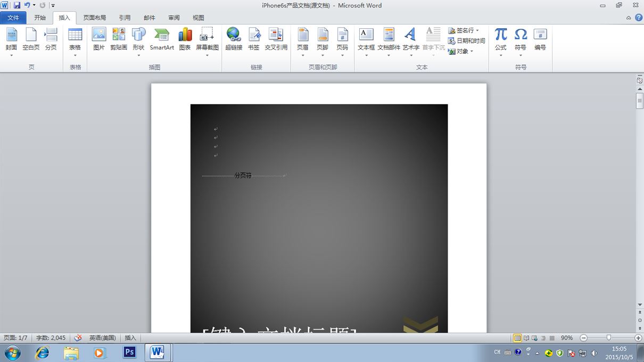The image size is (644, 362).
Task: Insert an equation (公式)
Action: [x=501, y=43]
